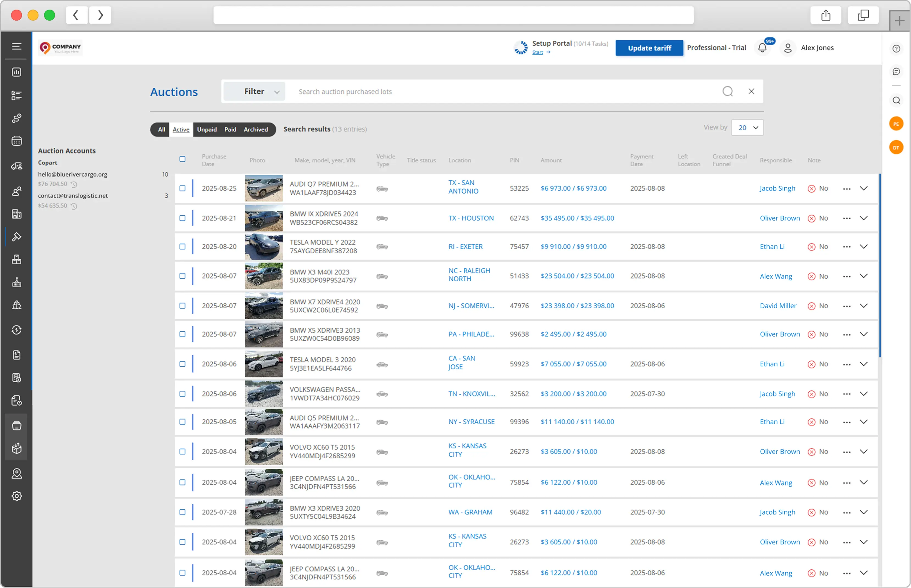
Task: Expand the AUDI Q7 PREMIUM row details
Action: tap(863, 188)
